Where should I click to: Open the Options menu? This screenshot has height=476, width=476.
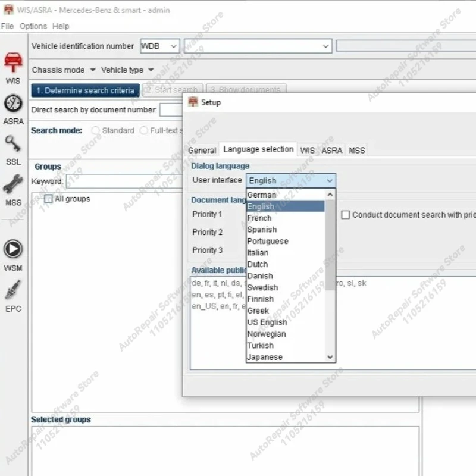click(33, 26)
